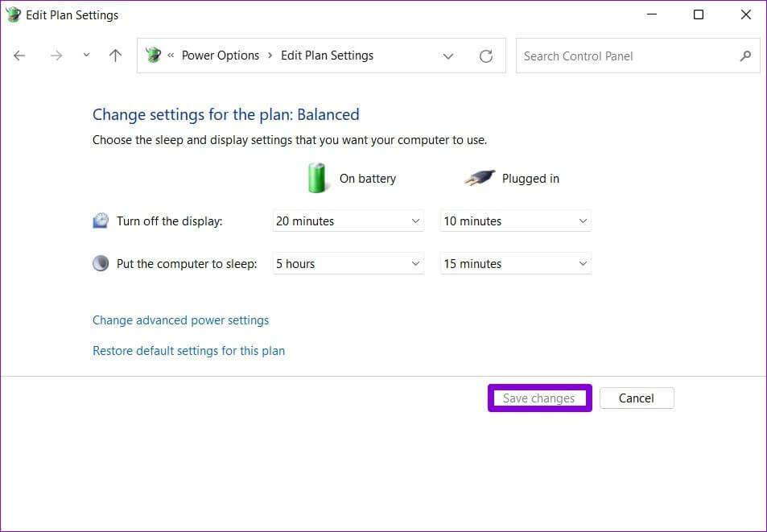Click Restore default settings for this plan

pyautogui.click(x=188, y=351)
